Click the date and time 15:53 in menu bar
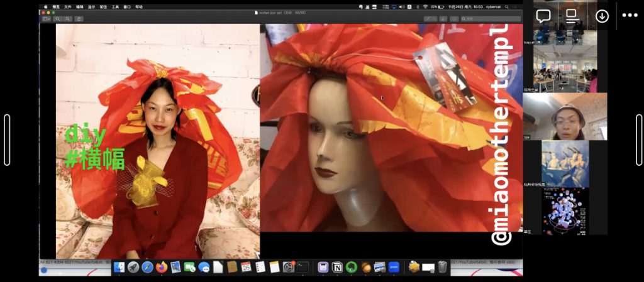The image size is (644, 282). click(466, 7)
